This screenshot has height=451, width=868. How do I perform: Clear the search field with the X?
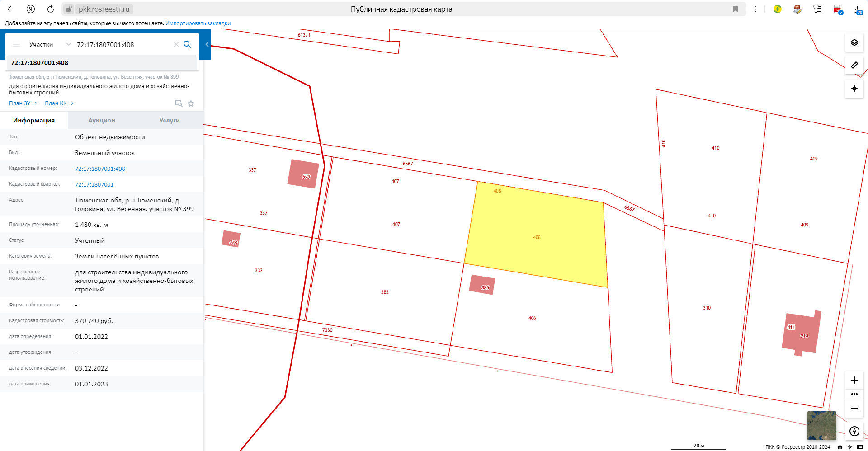176,44
